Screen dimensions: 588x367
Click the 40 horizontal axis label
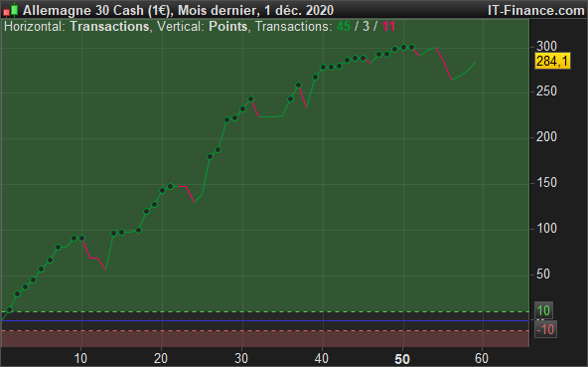322,359
